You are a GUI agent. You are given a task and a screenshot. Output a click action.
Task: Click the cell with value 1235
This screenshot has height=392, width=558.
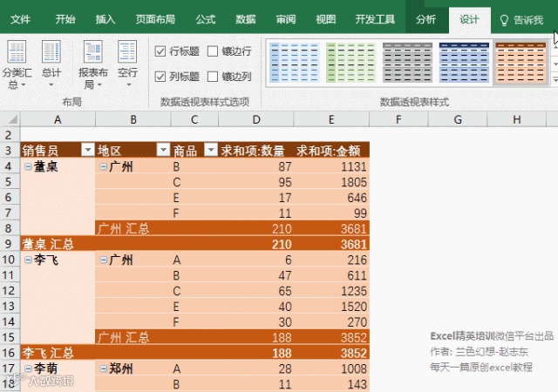331,291
